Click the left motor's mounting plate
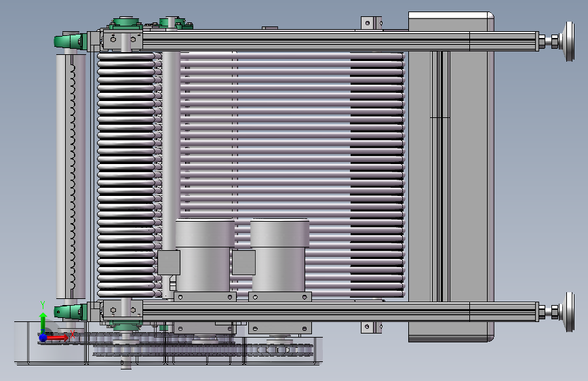Image resolution: width=588 pixels, height=381 pixels. [x=205, y=297]
